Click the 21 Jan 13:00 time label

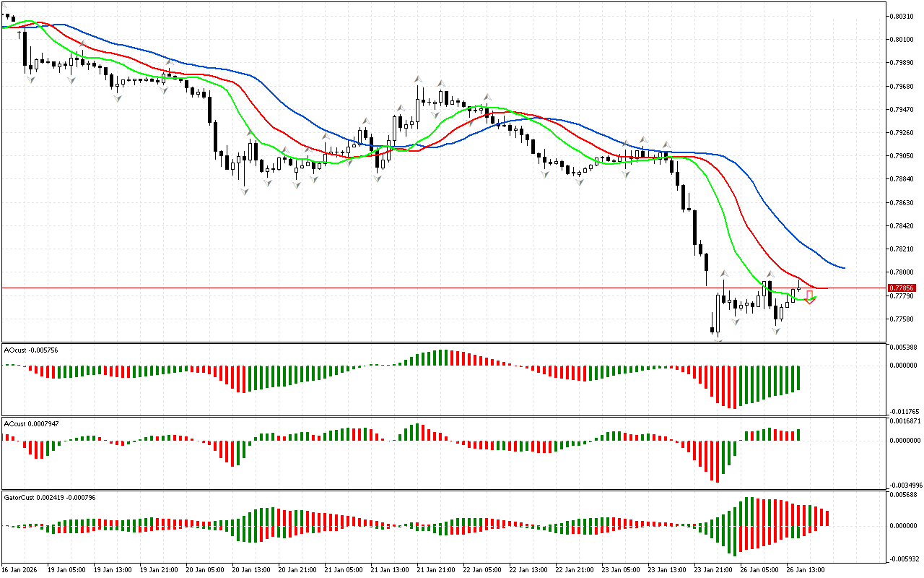point(389,569)
